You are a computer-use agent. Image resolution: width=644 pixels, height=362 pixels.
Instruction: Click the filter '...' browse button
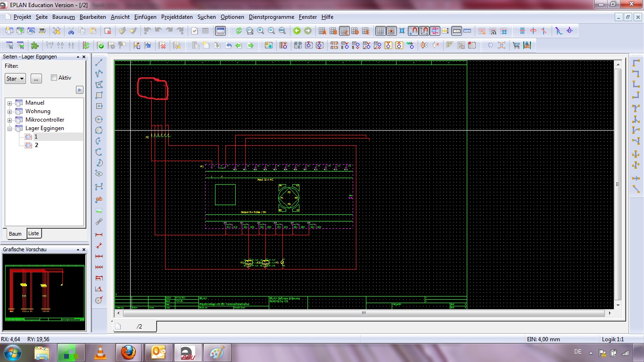point(36,79)
